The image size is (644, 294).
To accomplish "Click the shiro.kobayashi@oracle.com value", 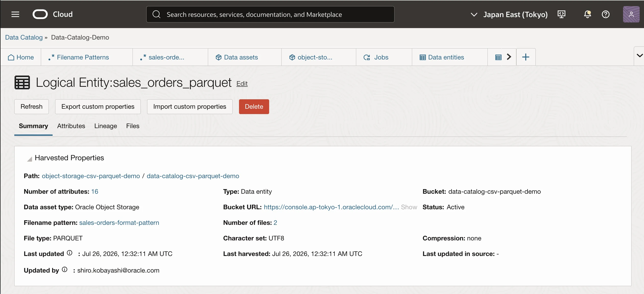I will click(118, 270).
